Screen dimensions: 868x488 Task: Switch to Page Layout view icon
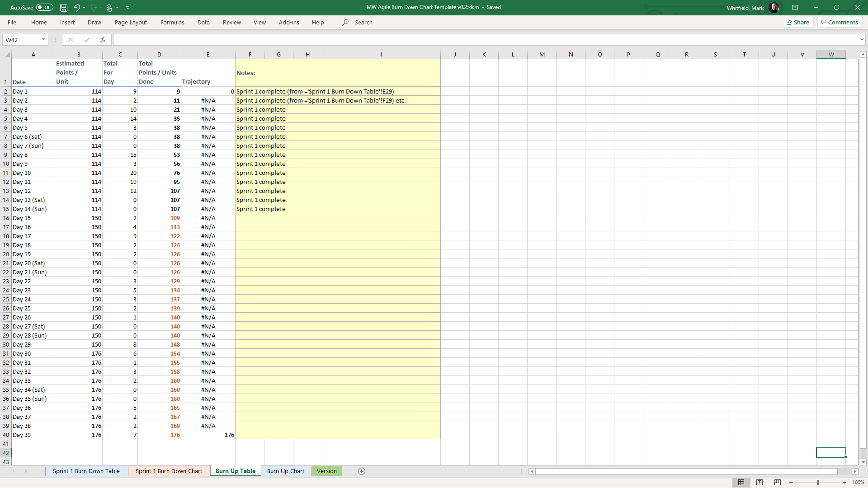759,483
